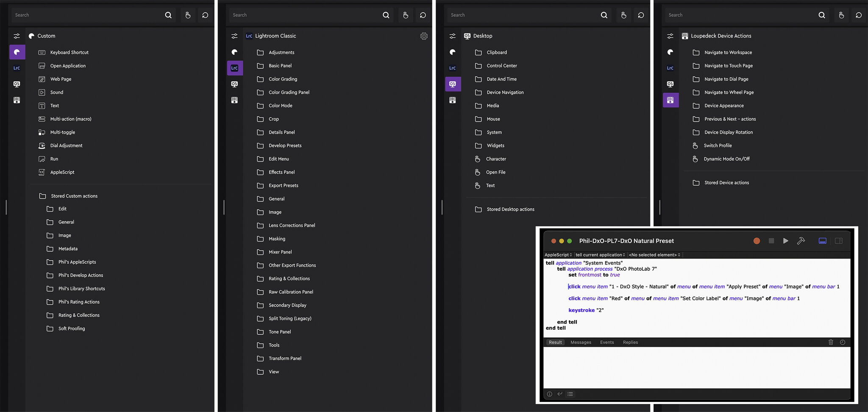This screenshot has height=412, width=868.
Task: Click the Record button in Script Editor
Action: (757, 241)
